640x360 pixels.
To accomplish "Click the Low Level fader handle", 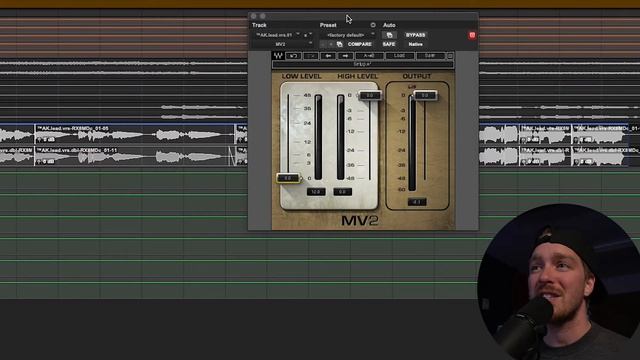I will [x=288, y=178].
